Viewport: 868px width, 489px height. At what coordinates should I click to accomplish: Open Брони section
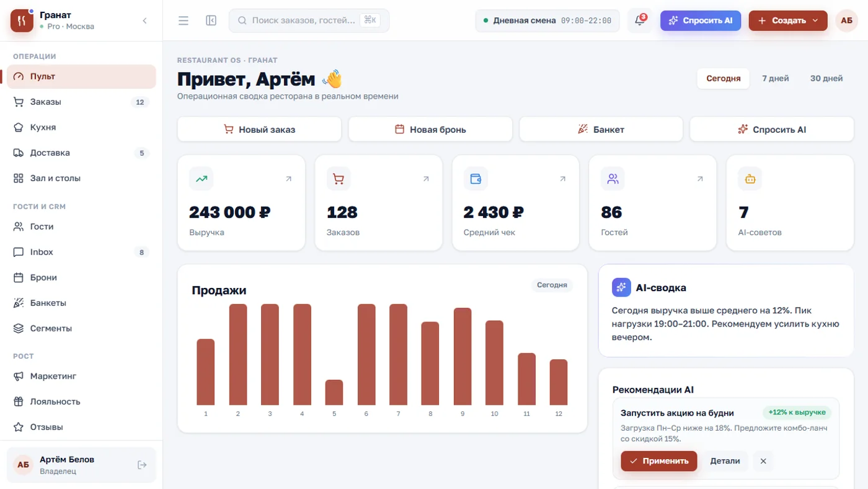coord(81,277)
